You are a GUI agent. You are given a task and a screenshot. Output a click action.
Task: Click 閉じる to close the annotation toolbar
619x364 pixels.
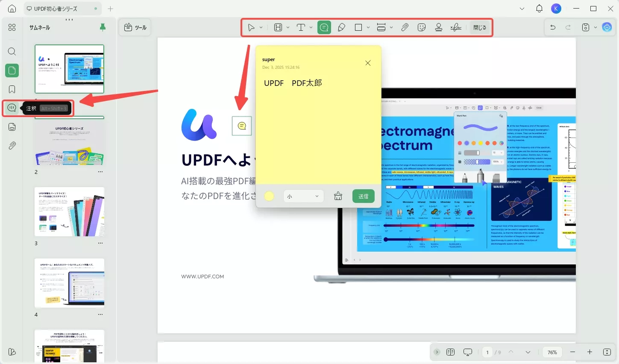[x=480, y=27]
